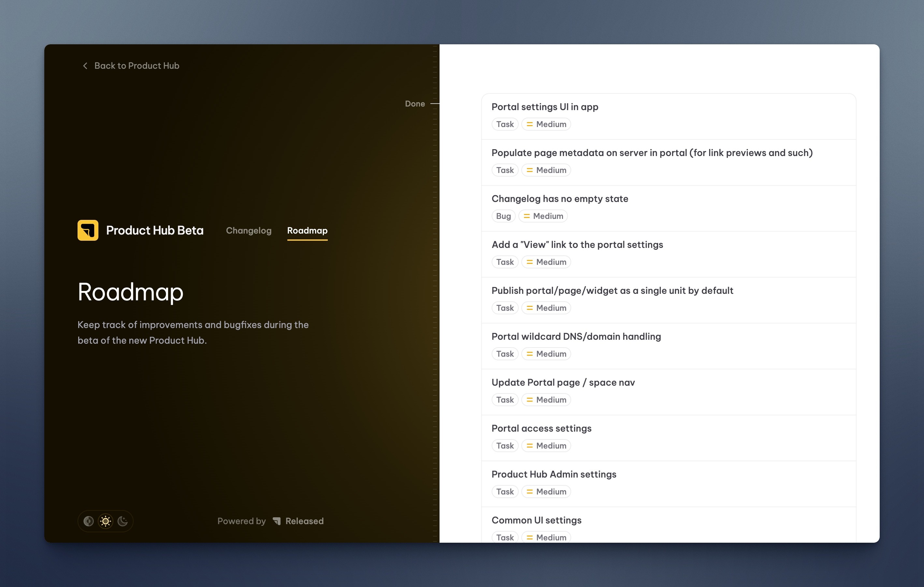The image size is (924, 587).
Task: Click Medium tag under Portal wildcard DNS
Action: pyautogui.click(x=546, y=354)
